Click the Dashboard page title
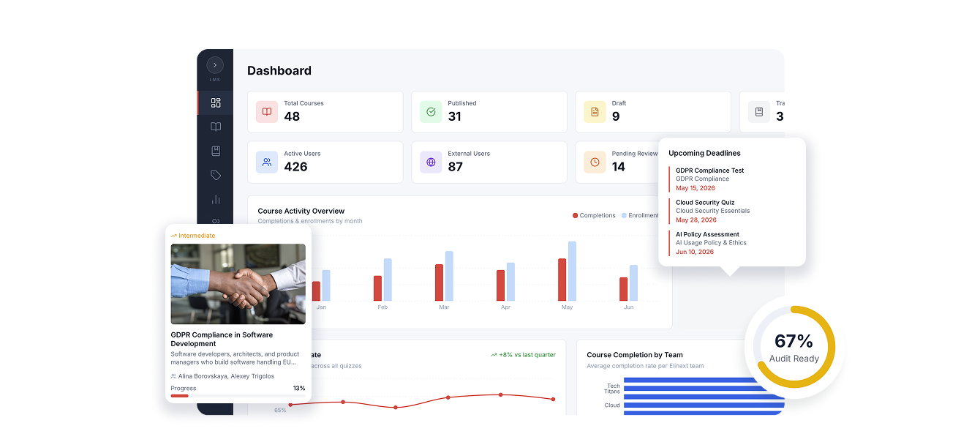 [x=279, y=71]
